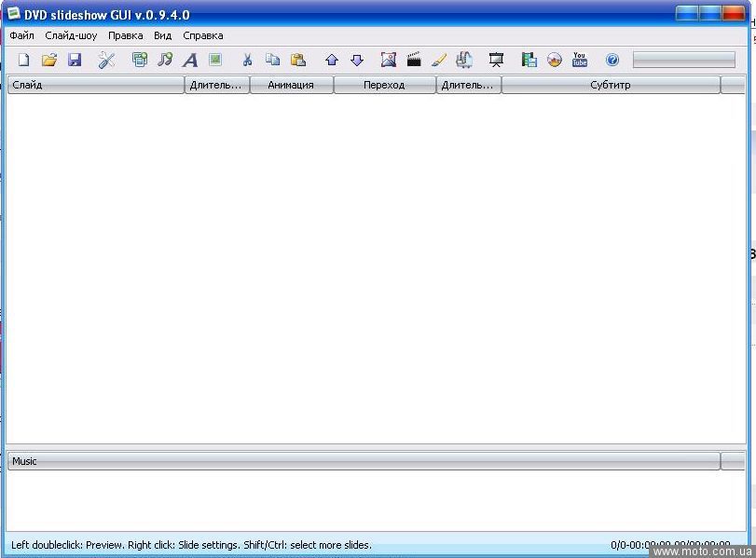This screenshot has height=558, width=756.
Task: Upload slideshow via the YouTube icon
Action: [x=580, y=60]
